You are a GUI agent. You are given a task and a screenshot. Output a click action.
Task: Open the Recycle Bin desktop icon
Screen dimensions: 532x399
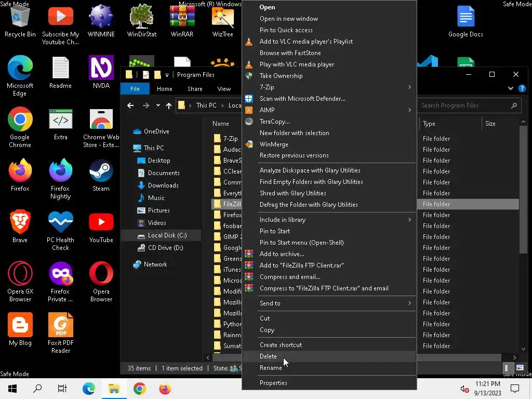20,20
